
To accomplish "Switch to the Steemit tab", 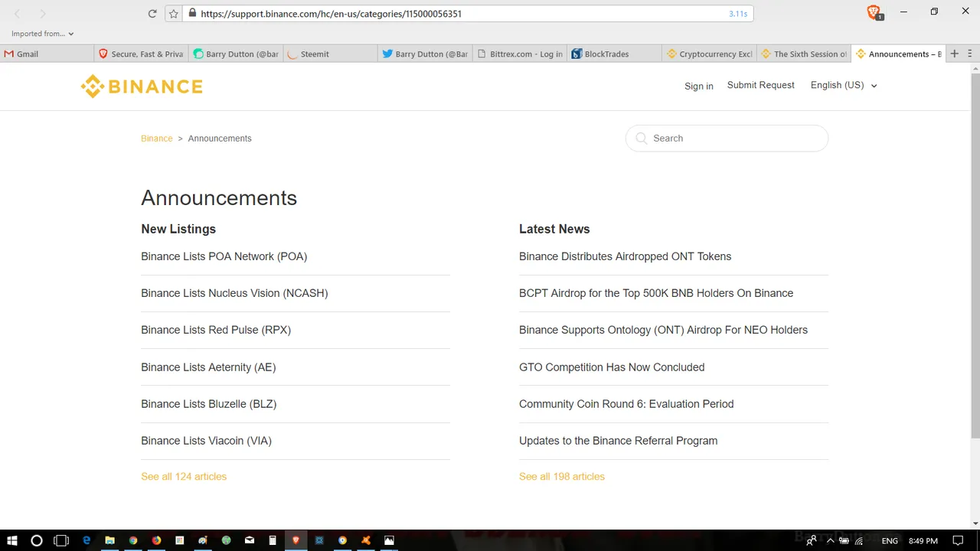I will coord(329,54).
